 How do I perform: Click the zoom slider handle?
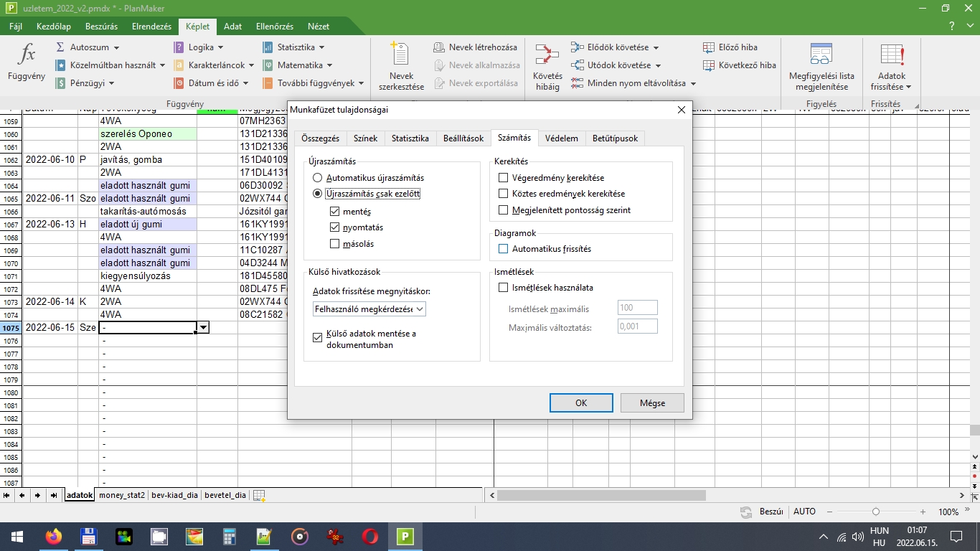[876, 512]
